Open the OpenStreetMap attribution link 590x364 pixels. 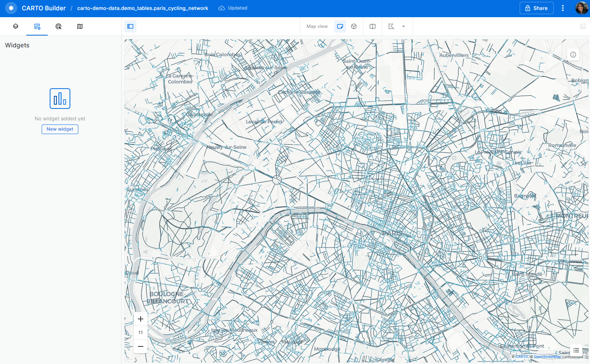coord(547,357)
